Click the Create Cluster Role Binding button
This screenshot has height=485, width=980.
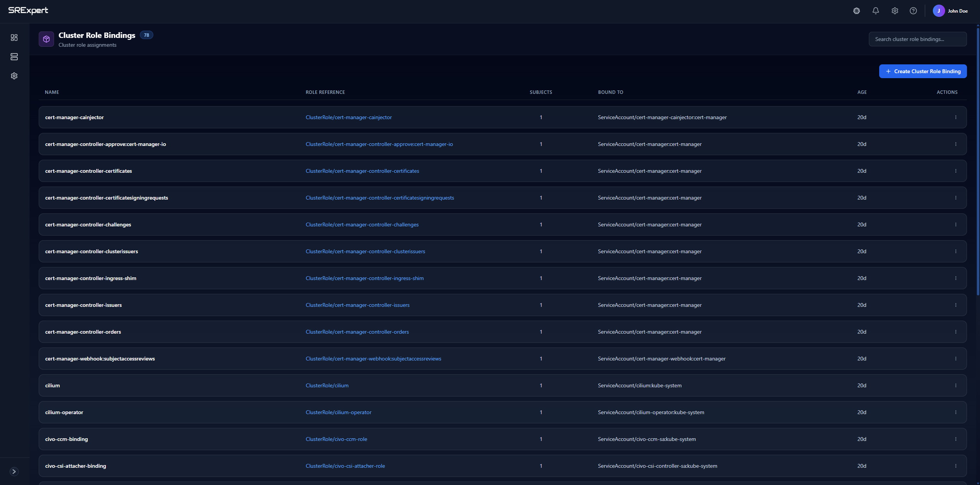923,71
